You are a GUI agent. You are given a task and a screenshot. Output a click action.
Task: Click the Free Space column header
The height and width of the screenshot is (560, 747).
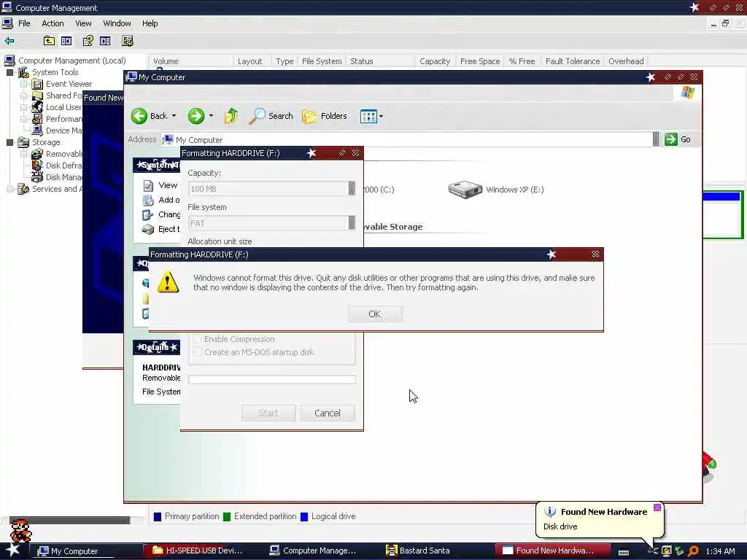(x=480, y=61)
